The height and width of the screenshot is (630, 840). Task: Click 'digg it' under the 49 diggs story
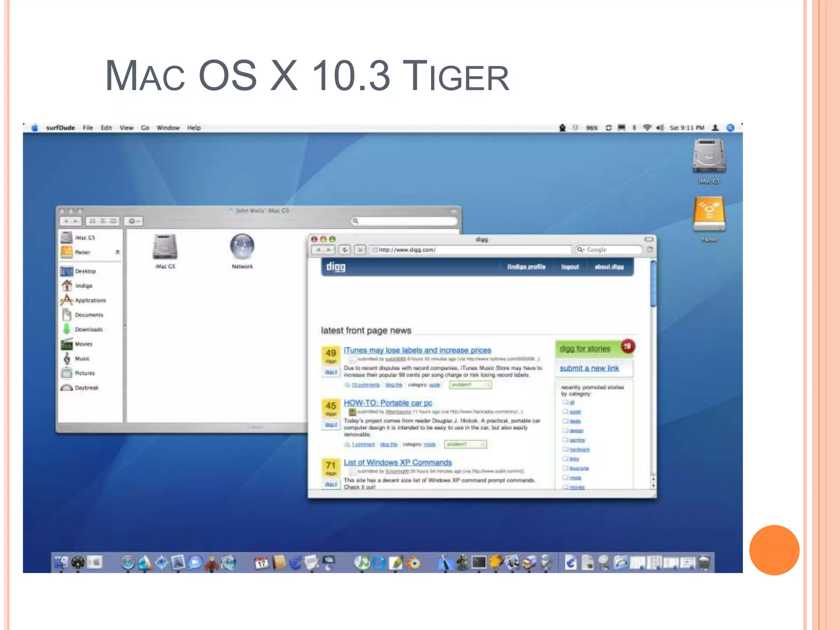(x=331, y=372)
